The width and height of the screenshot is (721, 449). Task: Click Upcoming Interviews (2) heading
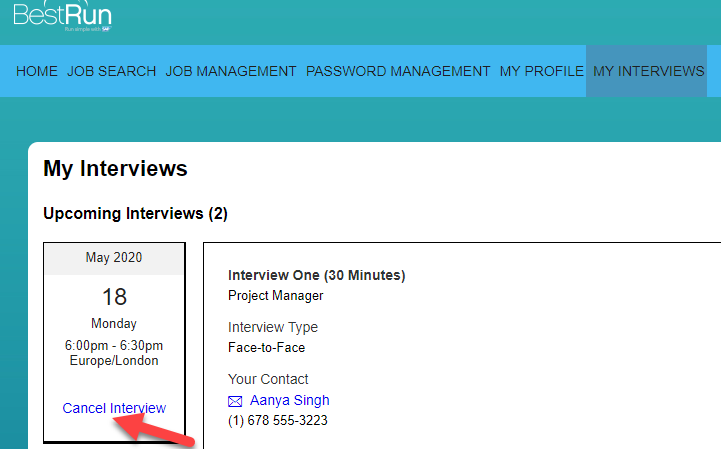click(x=136, y=213)
